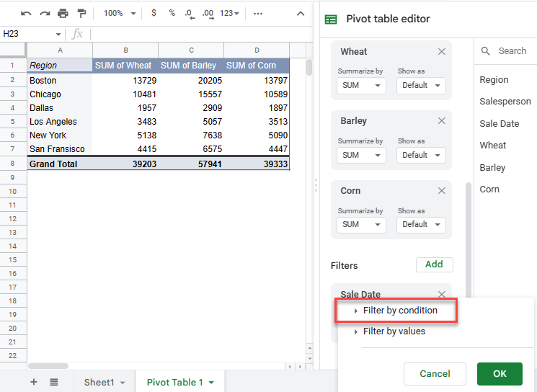Format as percent using % icon
Image resolution: width=537 pixels, height=392 pixels.
(172, 13)
